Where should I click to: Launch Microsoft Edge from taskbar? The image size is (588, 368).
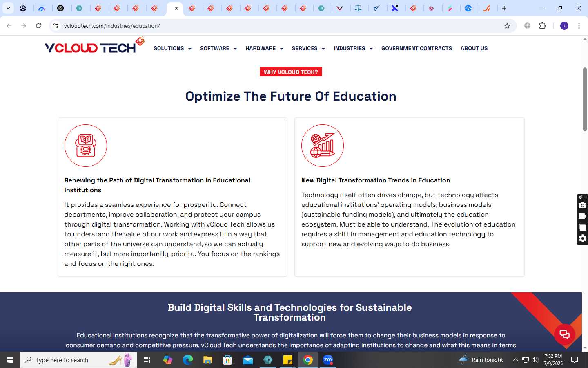click(x=187, y=360)
